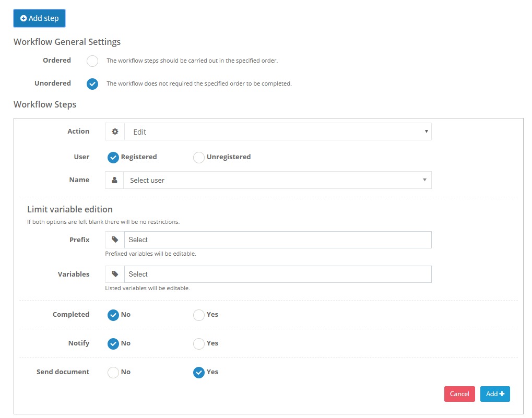
Task: Select the Unordered workflow option
Action: pos(92,84)
